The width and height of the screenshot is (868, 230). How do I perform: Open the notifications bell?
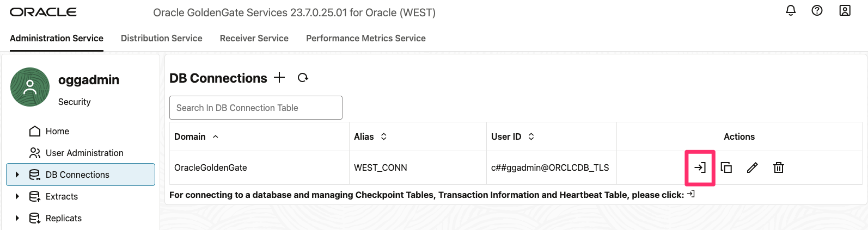[791, 10]
